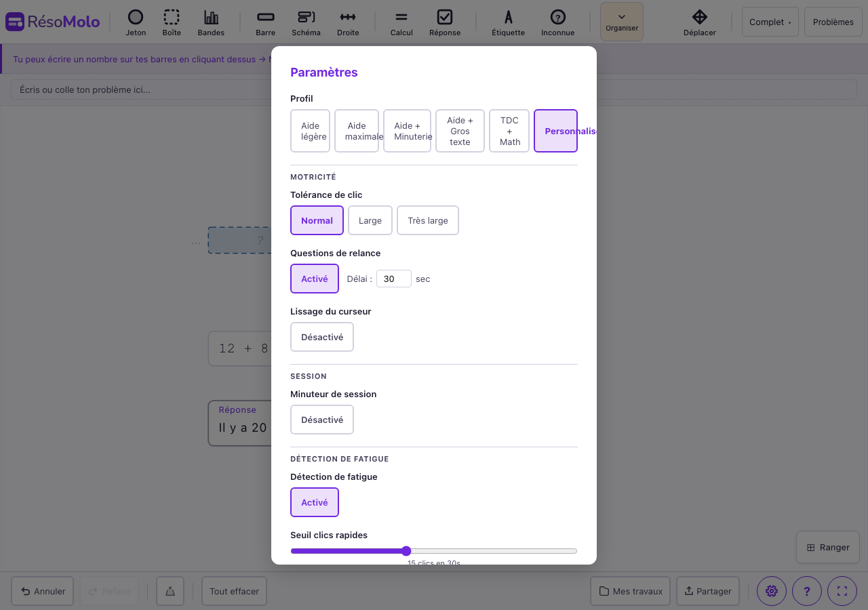This screenshot has width=868, height=610.
Task: Click the Délai seconds input field
Action: (393, 279)
